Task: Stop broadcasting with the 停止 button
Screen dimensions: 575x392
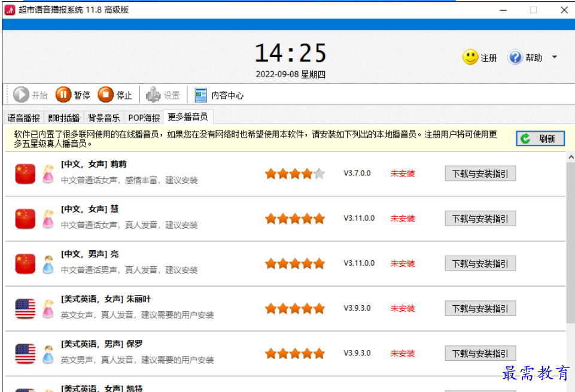Action: point(115,95)
